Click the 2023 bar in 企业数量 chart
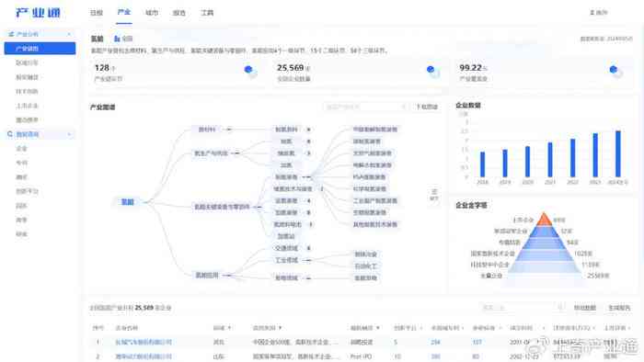 [595, 155]
